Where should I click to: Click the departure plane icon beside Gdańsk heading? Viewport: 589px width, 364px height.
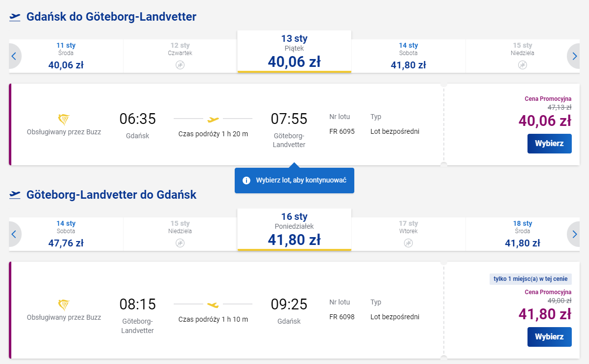tap(15, 17)
